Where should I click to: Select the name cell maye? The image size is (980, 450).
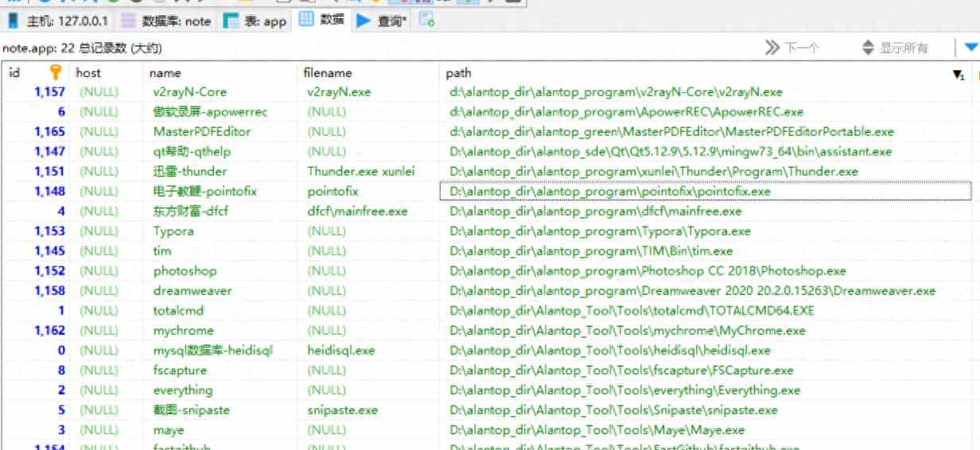[x=169, y=430]
